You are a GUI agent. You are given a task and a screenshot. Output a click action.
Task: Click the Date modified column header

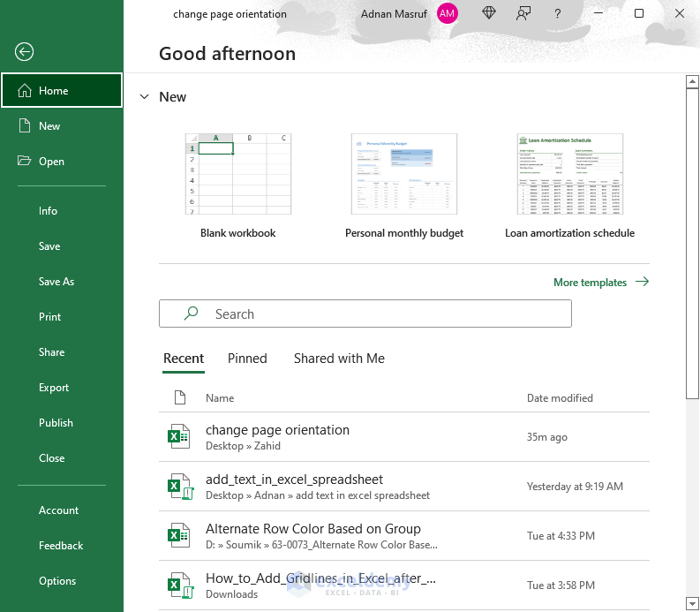(x=560, y=398)
